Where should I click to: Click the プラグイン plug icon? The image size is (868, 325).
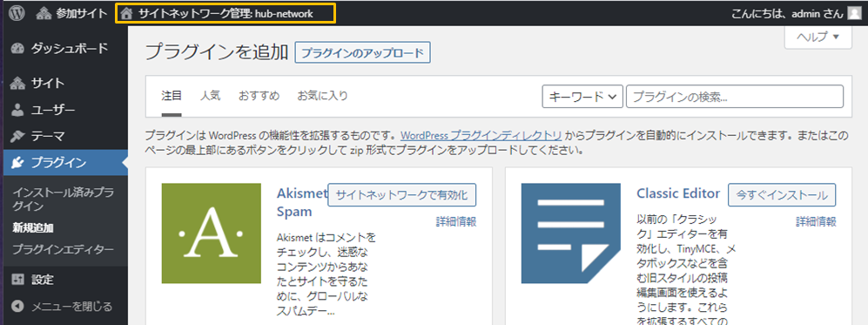tap(17, 163)
